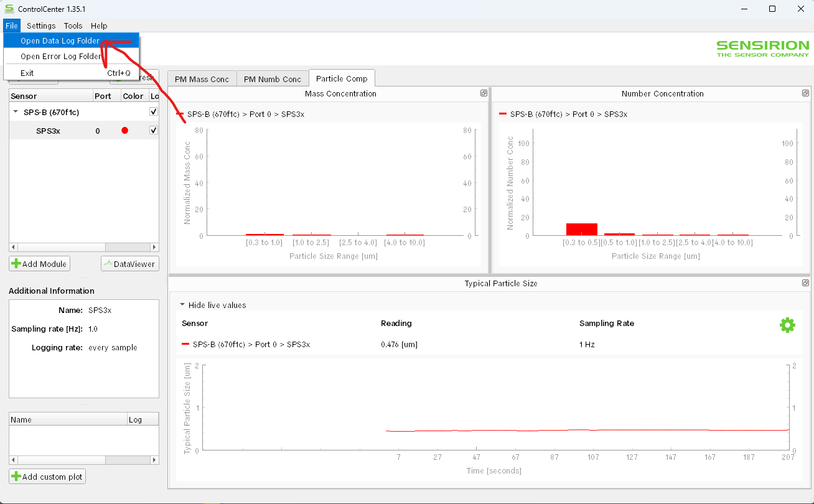Float the Number Concentration panel
Screen dimensions: 814x504
click(x=805, y=93)
